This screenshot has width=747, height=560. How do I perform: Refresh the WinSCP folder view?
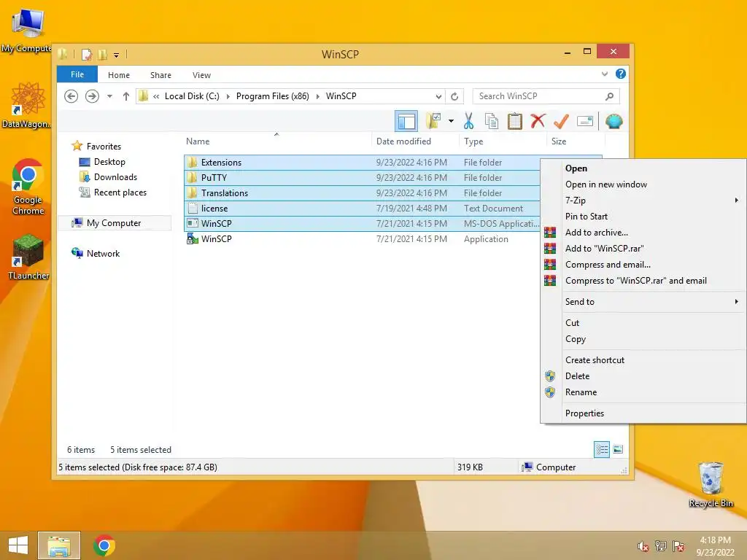454,97
